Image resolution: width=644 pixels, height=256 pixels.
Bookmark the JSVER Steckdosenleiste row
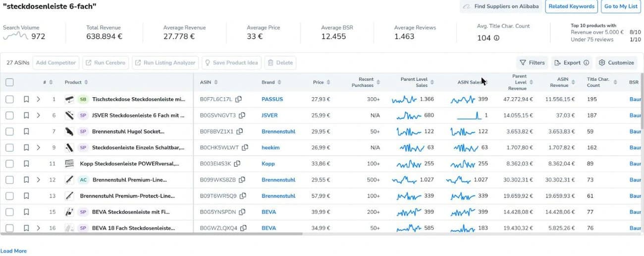(x=26, y=116)
